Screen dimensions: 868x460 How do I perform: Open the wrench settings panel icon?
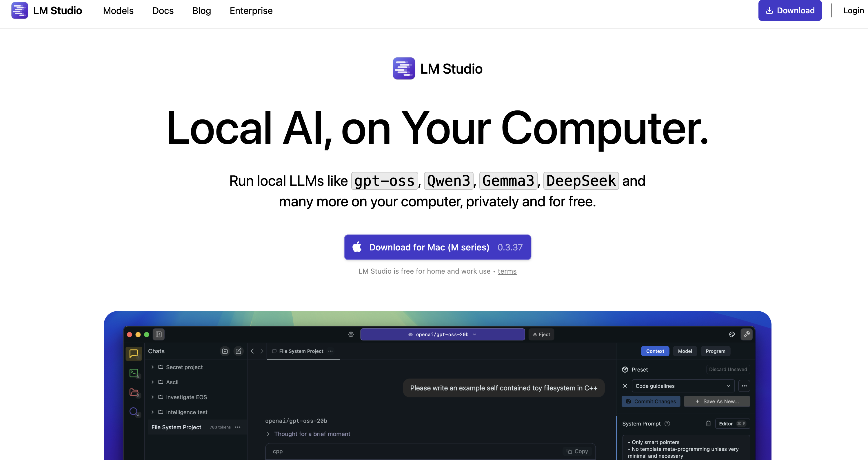click(x=747, y=334)
